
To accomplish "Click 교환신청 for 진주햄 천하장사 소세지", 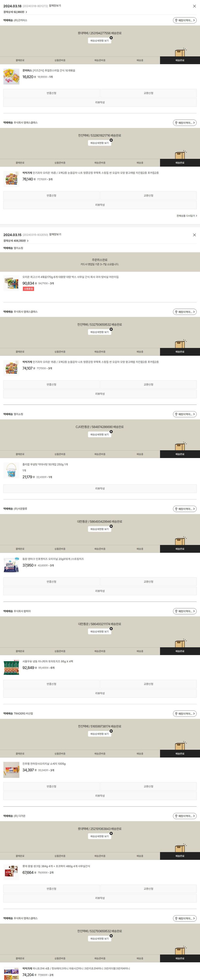I will pyautogui.click(x=149, y=786).
